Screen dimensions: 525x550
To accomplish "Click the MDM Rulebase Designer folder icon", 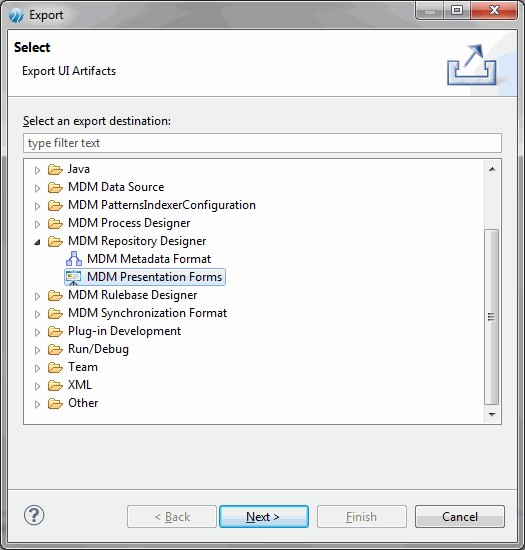I will point(55,296).
